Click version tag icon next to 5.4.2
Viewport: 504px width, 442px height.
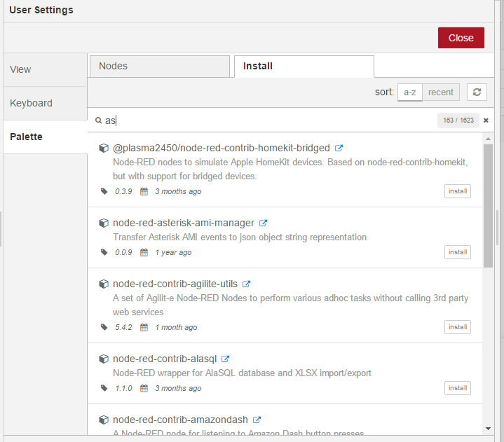(104, 327)
